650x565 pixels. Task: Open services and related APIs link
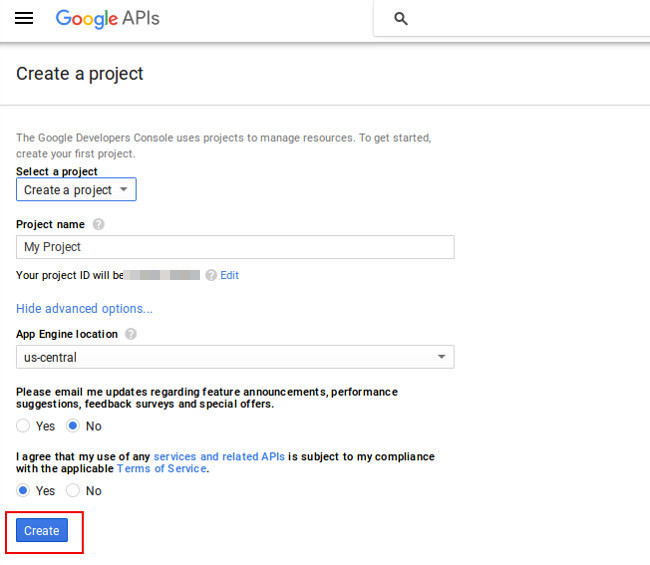219,456
